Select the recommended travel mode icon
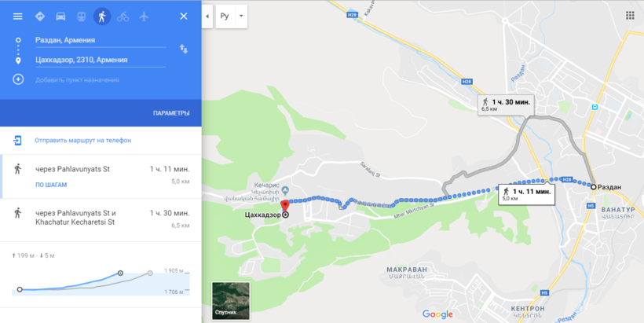This screenshot has height=323, width=644. pyautogui.click(x=40, y=17)
